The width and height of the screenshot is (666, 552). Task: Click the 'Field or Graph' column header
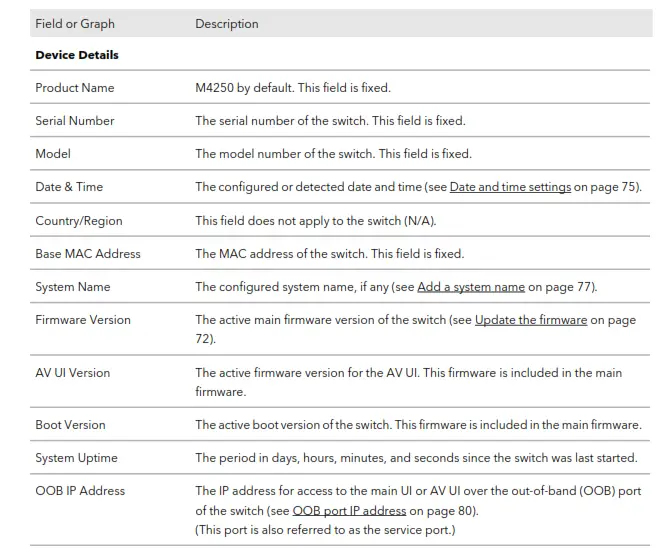coord(75,24)
